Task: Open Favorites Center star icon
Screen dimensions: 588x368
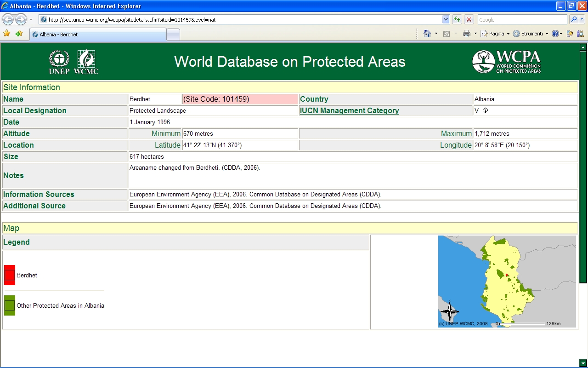Action: [x=6, y=34]
